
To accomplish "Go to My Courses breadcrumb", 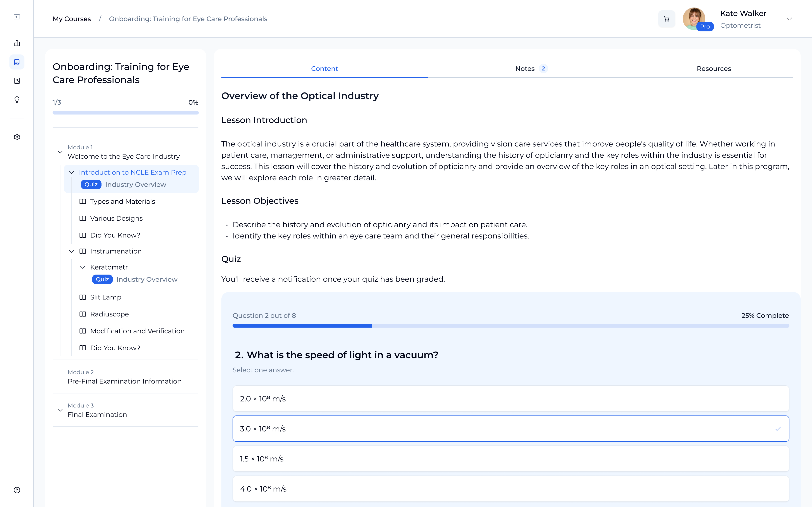I will (72, 19).
